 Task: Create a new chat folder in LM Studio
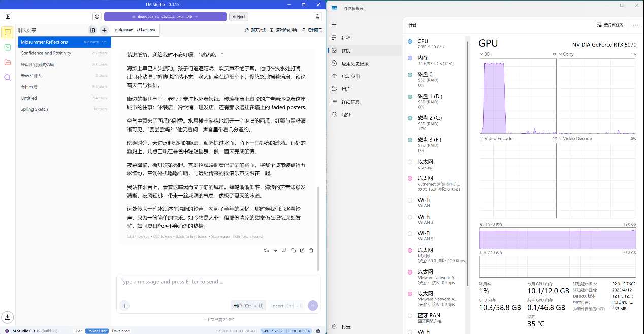92,31
